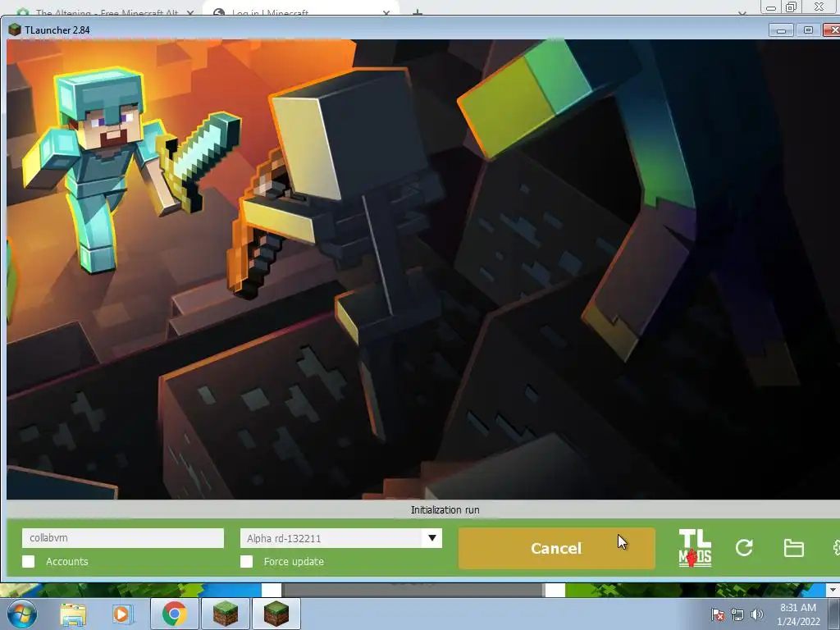This screenshot has width=840, height=630.
Task: Expand the Alpha rd-132211 version dropdown
Action: (x=431, y=538)
